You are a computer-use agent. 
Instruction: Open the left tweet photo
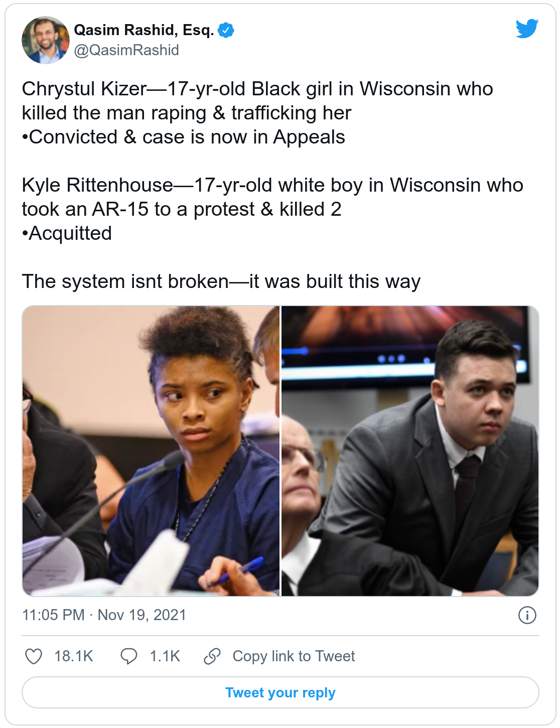point(151,451)
